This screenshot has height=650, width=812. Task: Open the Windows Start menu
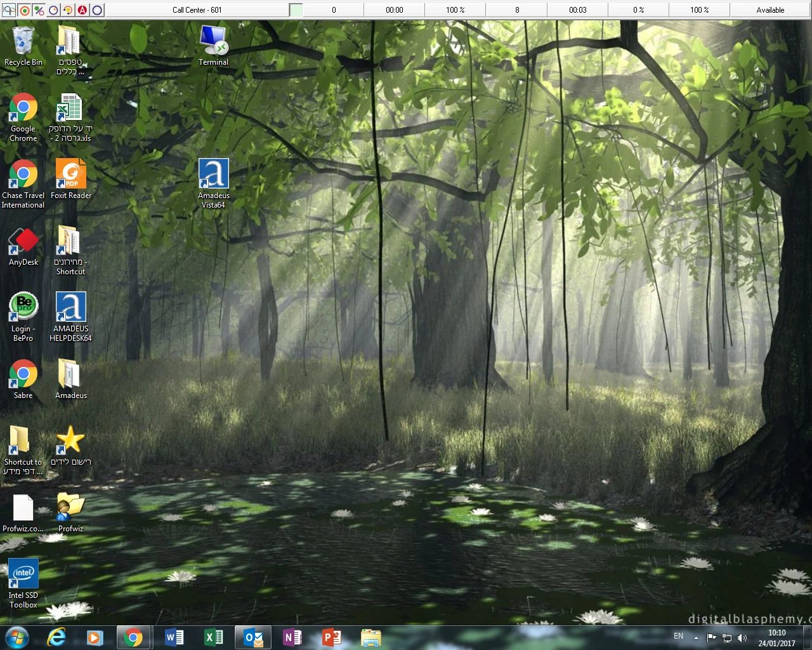[x=16, y=637]
